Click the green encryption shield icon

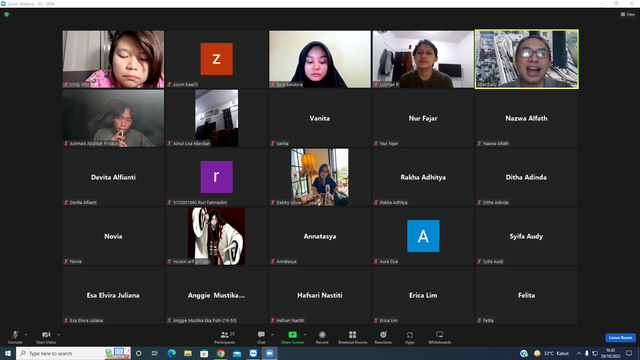7,14
